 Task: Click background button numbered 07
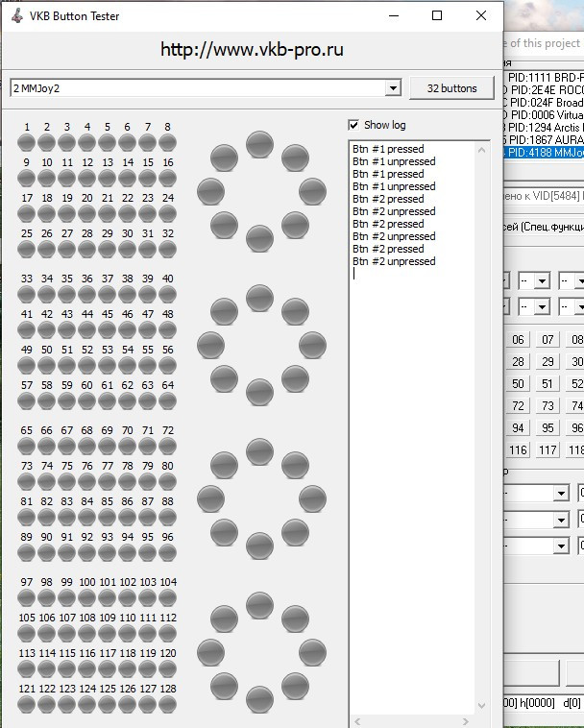[547, 339]
